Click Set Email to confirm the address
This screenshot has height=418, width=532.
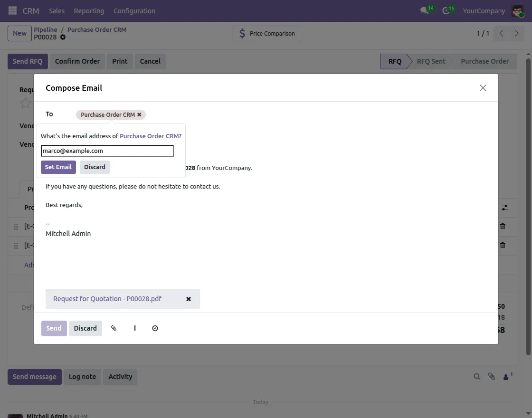(x=58, y=167)
